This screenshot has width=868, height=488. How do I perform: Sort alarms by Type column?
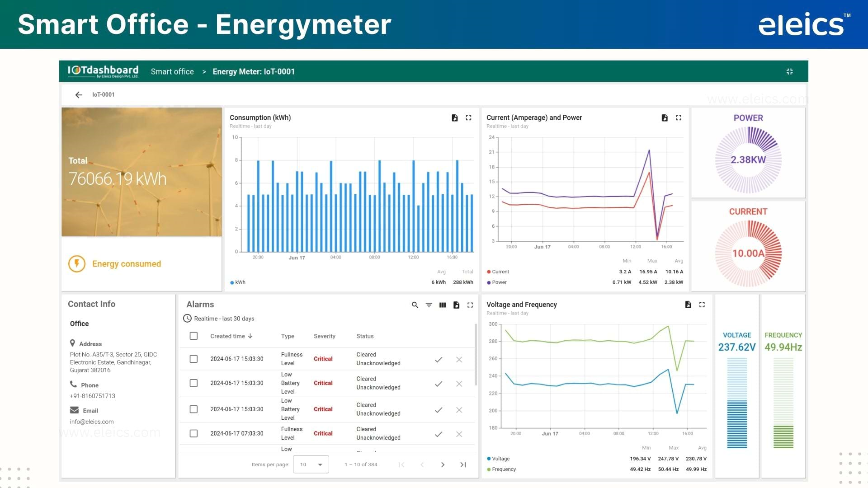pos(288,336)
